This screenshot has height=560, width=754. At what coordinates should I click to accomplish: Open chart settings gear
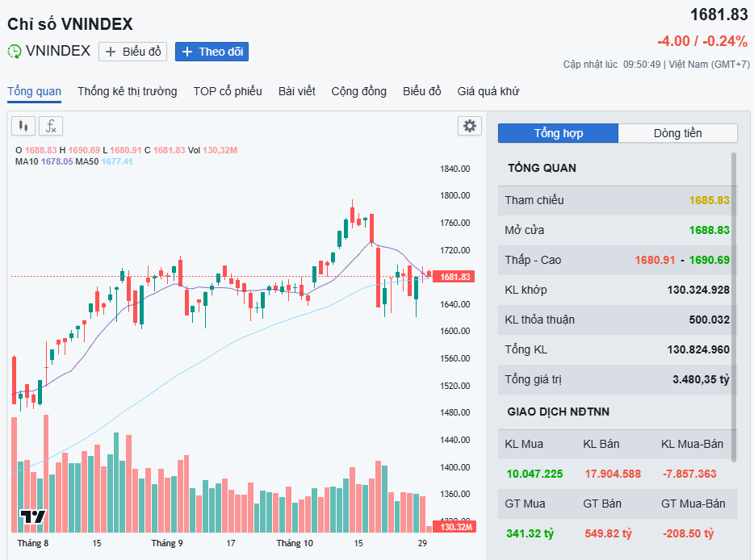[469, 126]
